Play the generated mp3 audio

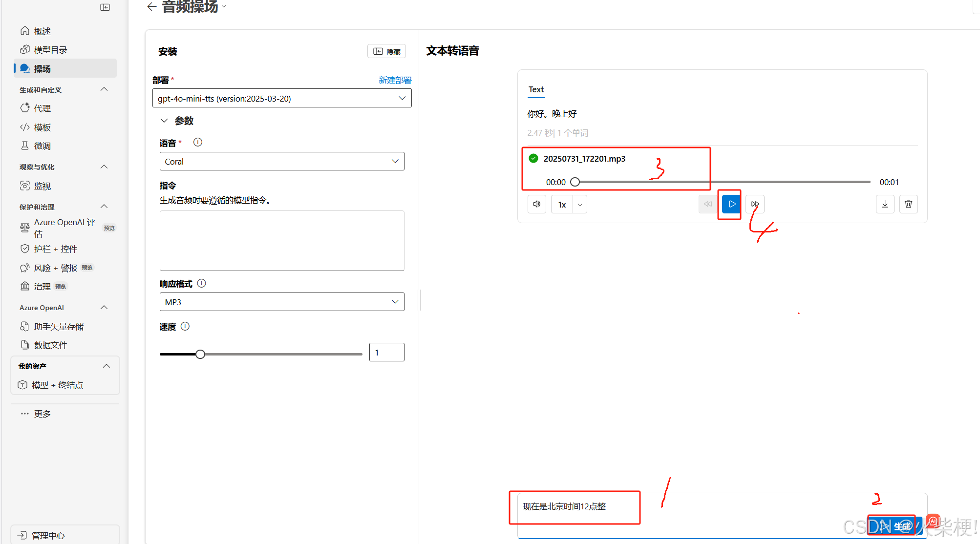point(731,204)
